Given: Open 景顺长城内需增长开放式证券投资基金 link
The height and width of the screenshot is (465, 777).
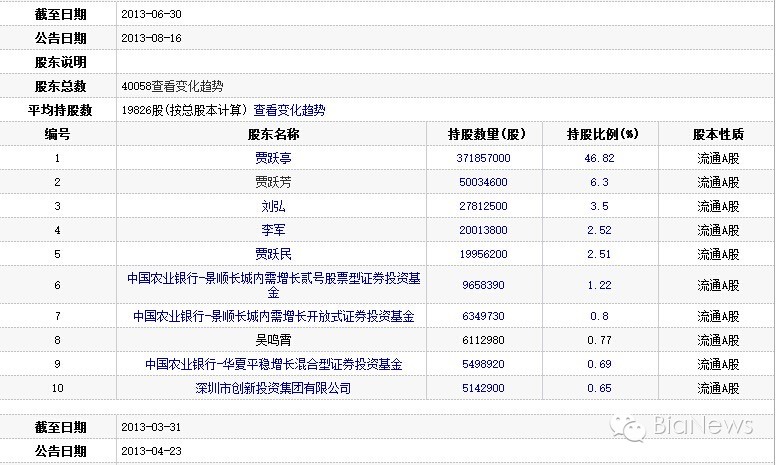Looking at the screenshot, I should tap(274, 316).
